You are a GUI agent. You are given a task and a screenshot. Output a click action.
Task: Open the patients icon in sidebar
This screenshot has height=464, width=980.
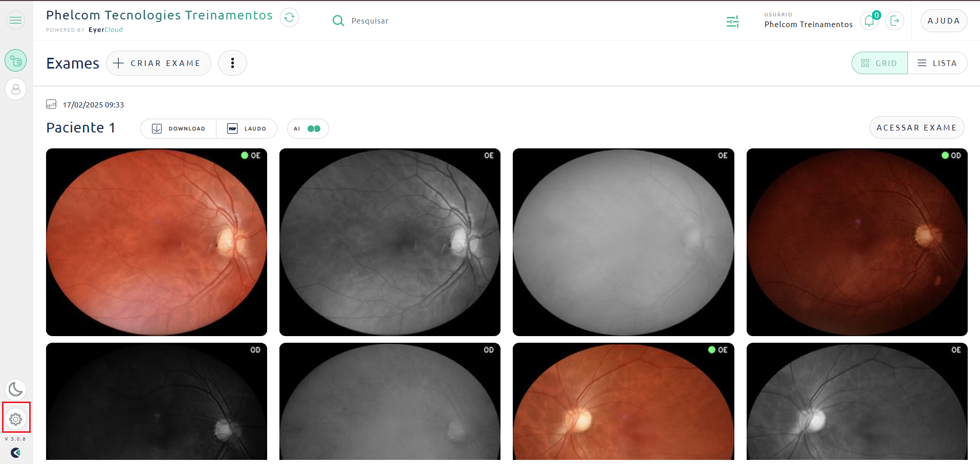tap(16, 89)
